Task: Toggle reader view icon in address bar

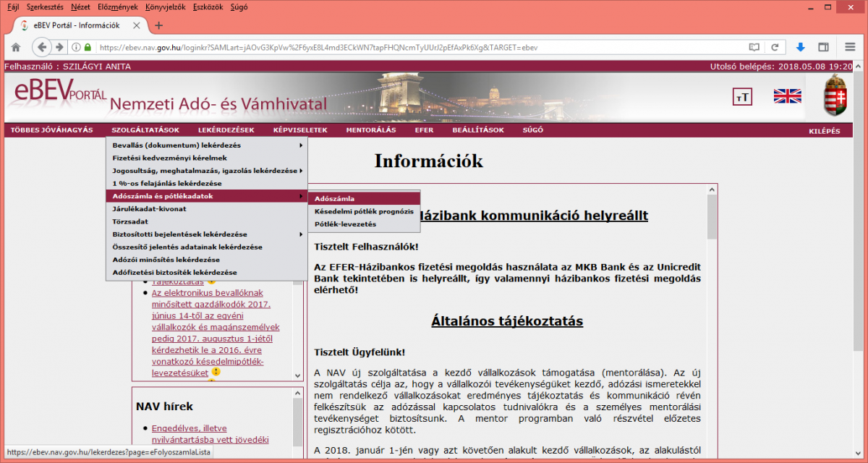Action: pyautogui.click(x=754, y=48)
